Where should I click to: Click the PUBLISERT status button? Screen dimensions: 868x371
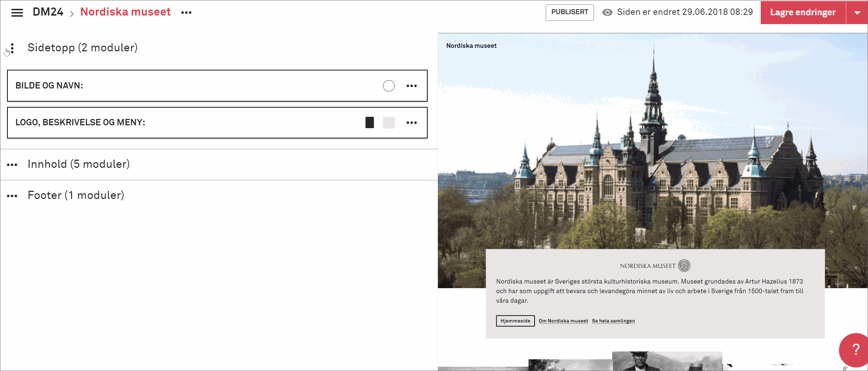[x=569, y=12]
